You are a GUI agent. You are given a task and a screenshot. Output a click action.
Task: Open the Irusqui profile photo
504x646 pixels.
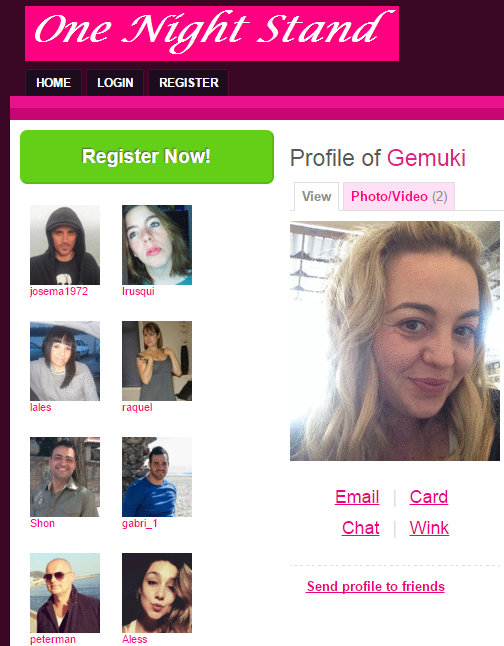click(157, 245)
